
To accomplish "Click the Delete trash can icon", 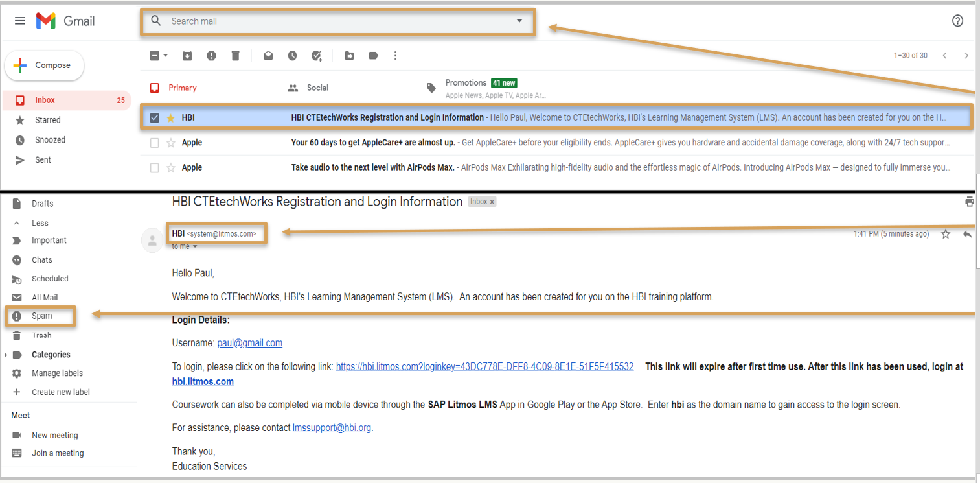I will point(236,56).
